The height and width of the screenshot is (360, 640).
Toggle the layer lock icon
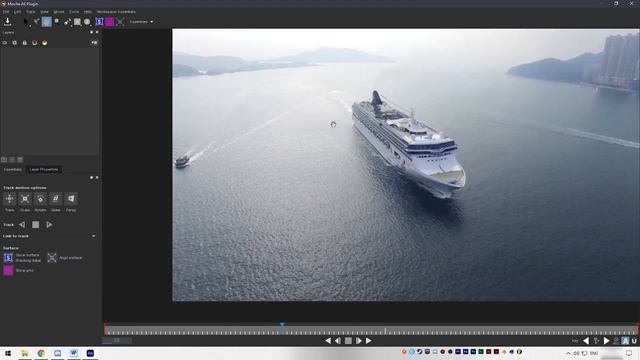tap(24, 43)
